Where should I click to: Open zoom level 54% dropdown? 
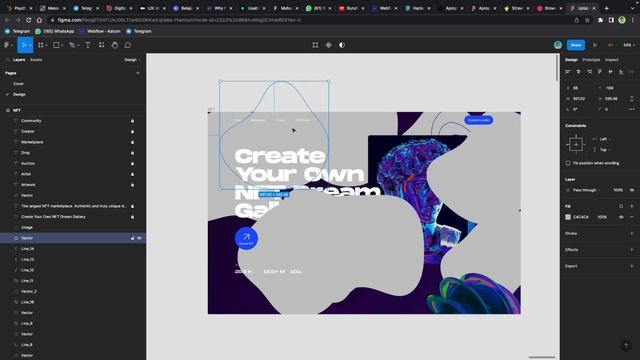point(629,45)
